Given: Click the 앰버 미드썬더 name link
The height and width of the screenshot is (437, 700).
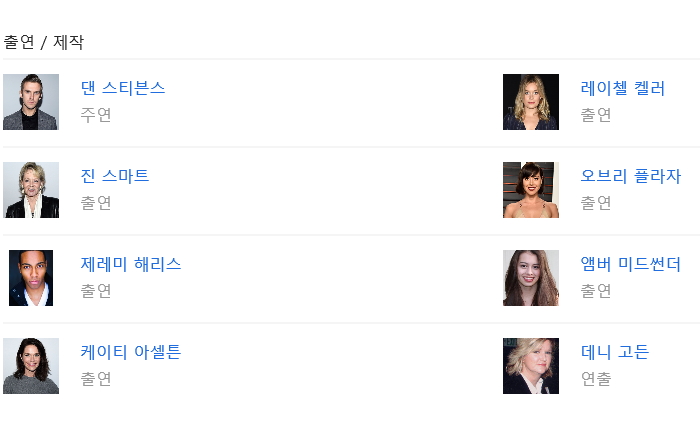Looking at the screenshot, I should (x=631, y=264).
